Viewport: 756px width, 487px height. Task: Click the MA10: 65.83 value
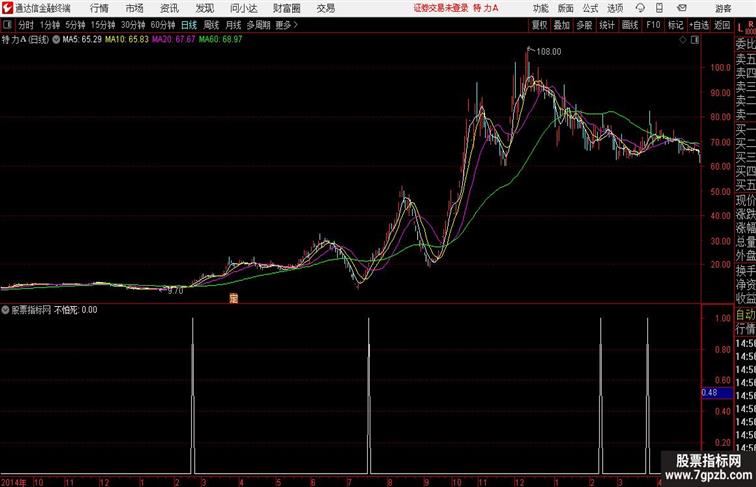pos(127,40)
